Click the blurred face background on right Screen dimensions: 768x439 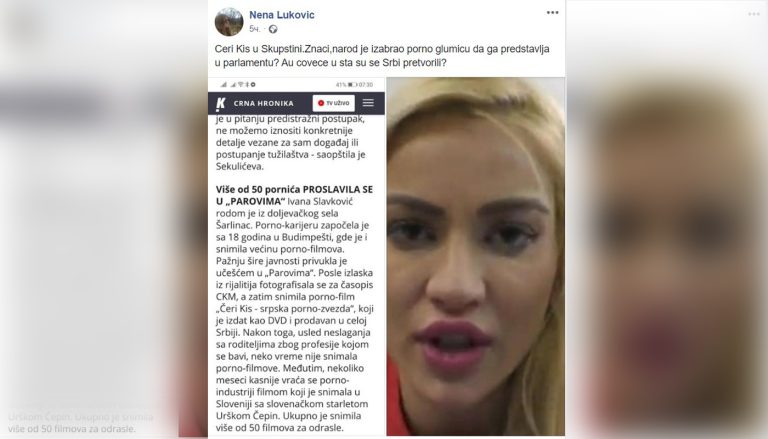coord(667,220)
